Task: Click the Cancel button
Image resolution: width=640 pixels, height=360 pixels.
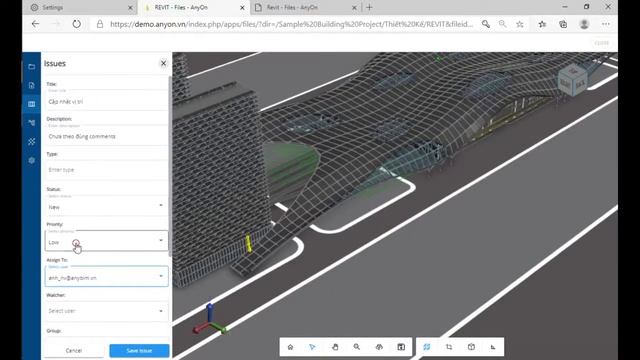Action: 74,351
